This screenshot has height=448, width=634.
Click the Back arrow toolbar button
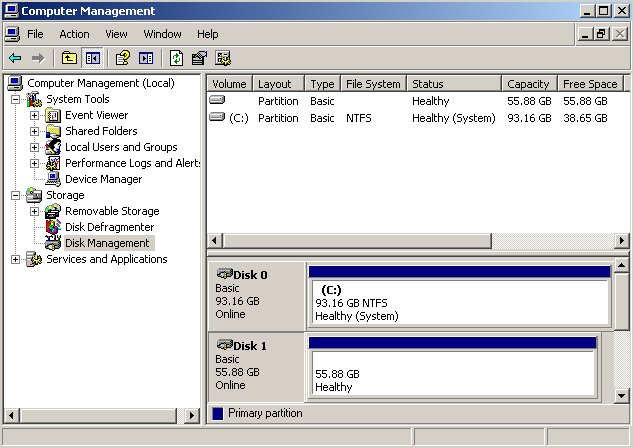pos(14,58)
